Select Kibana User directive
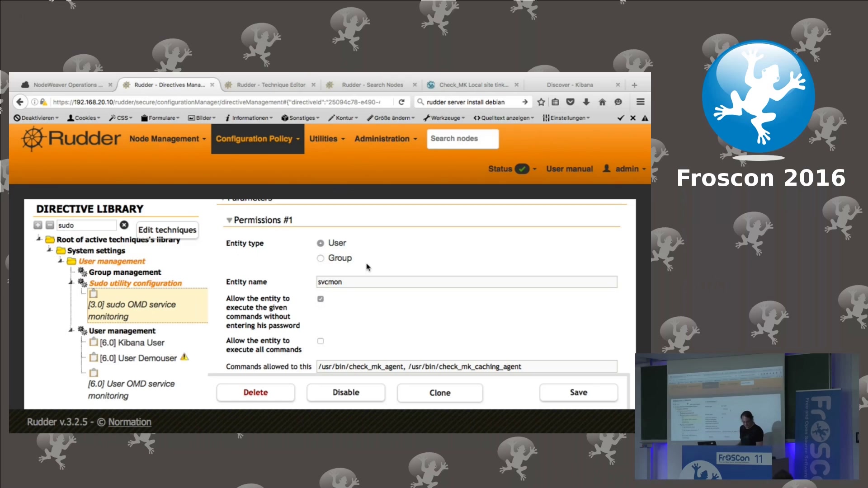 (132, 343)
